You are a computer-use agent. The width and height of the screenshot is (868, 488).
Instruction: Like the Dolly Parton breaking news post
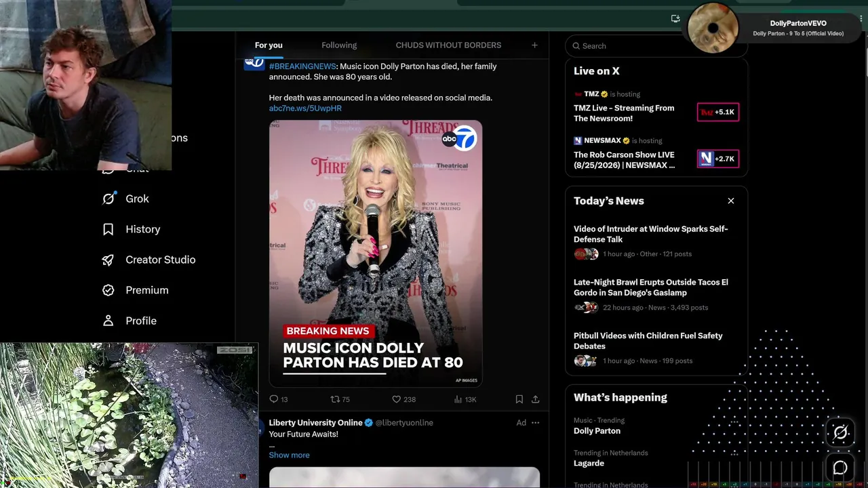[x=404, y=399]
